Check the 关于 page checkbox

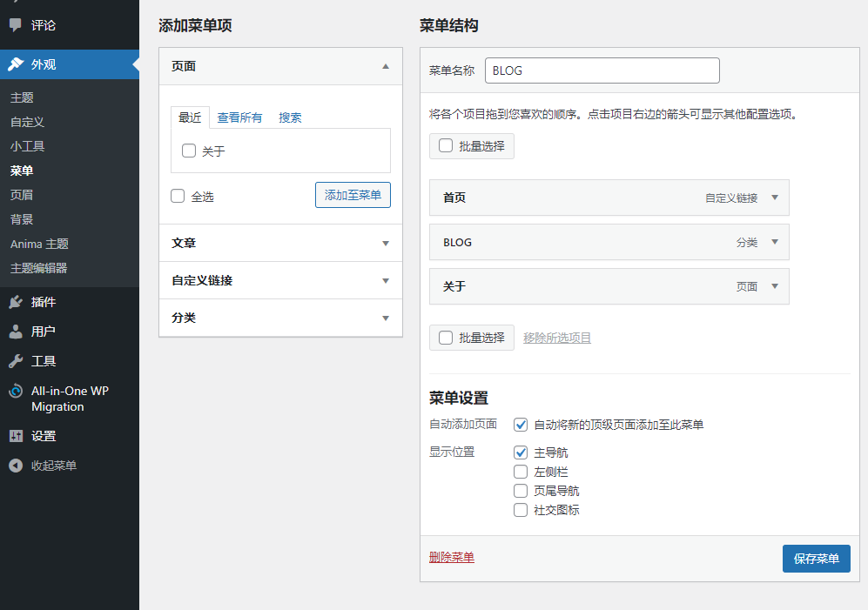[189, 151]
